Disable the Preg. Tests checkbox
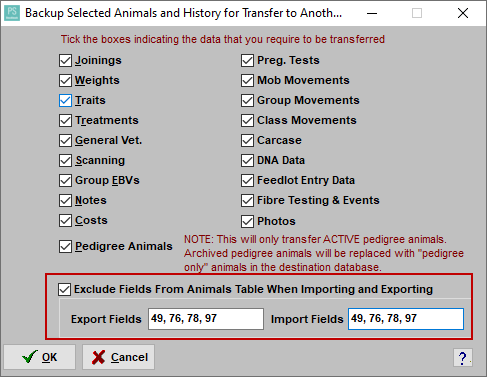 point(247,61)
